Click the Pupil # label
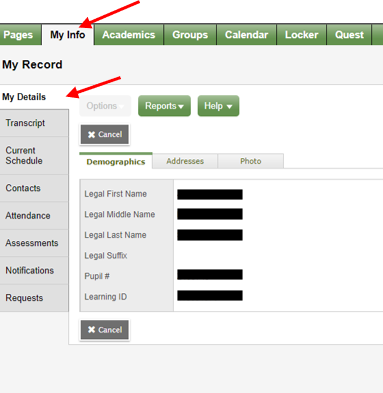Viewport: 383px width, 393px height. [x=97, y=276]
